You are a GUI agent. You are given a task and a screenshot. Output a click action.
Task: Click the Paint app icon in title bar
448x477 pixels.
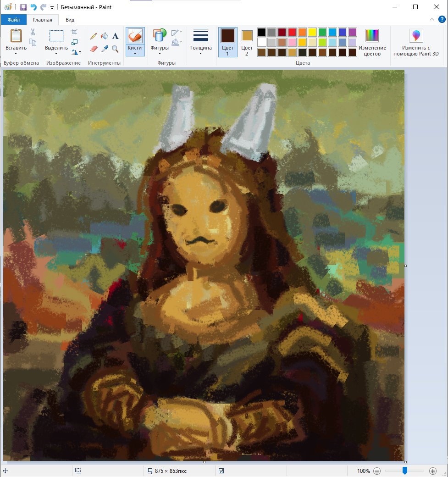(8, 7)
